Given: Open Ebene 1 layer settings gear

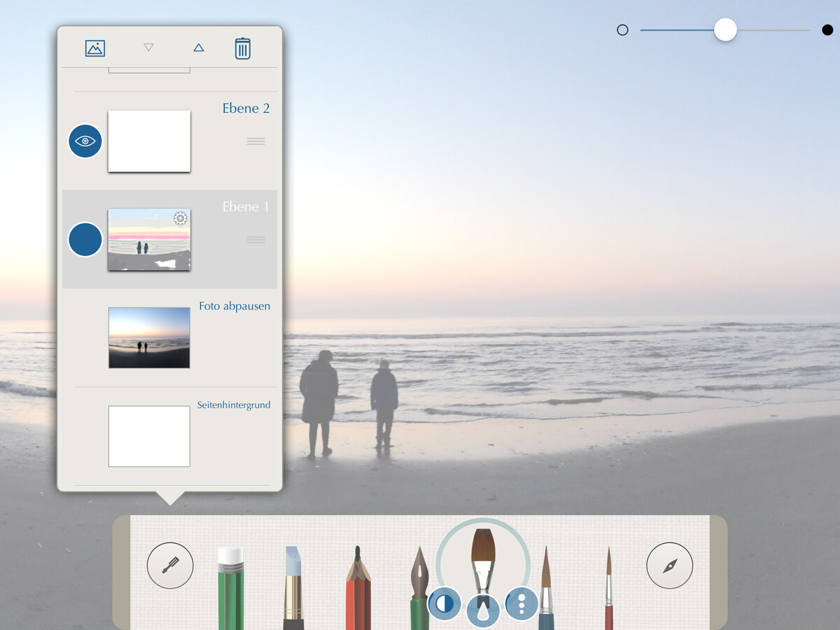Looking at the screenshot, I should [181, 218].
